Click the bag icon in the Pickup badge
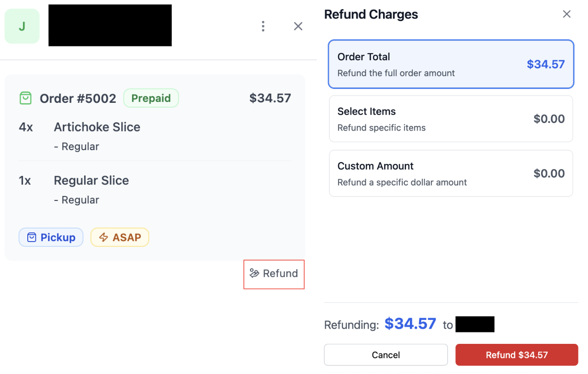Viewport: 588px width, 374px height. tap(32, 238)
